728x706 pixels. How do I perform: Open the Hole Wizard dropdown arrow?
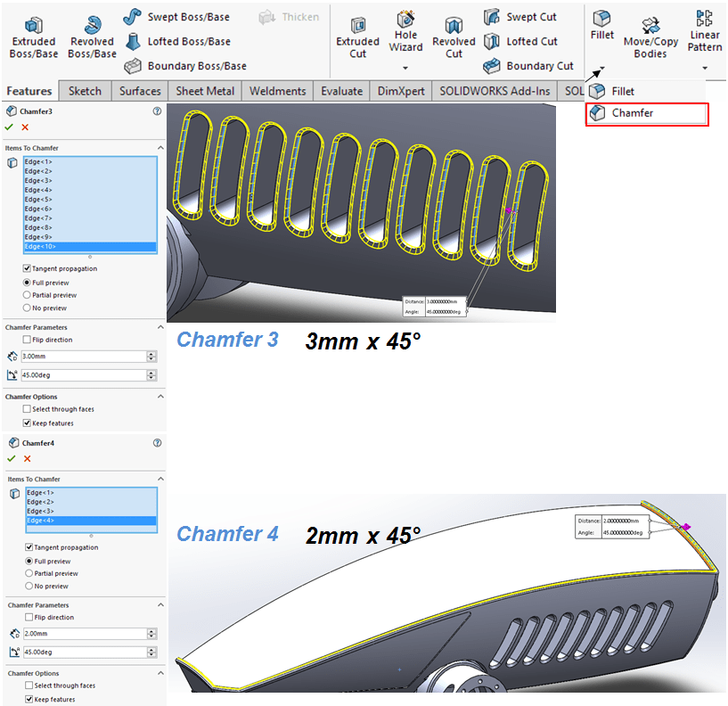(x=405, y=68)
